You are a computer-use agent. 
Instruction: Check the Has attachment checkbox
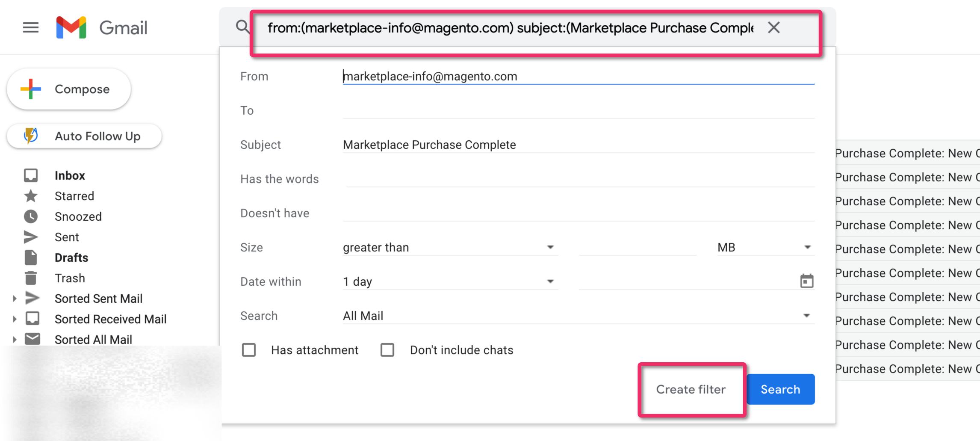(x=249, y=350)
